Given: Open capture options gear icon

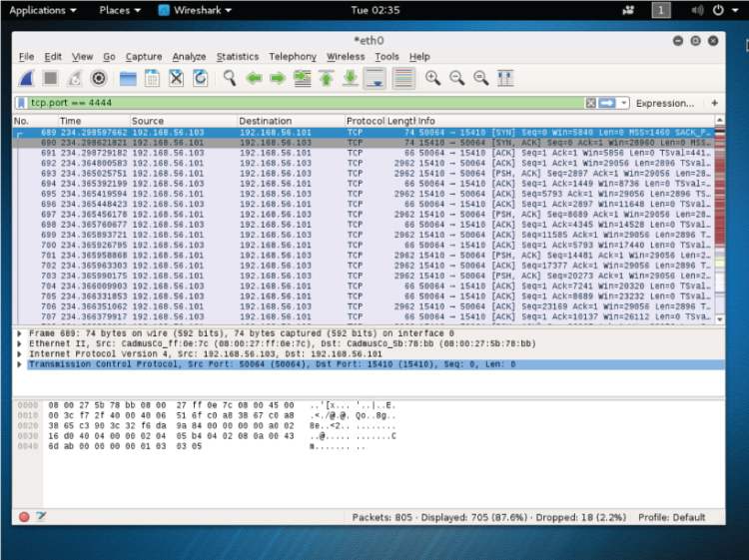Looking at the screenshot, I should click(x=99, y=78).
